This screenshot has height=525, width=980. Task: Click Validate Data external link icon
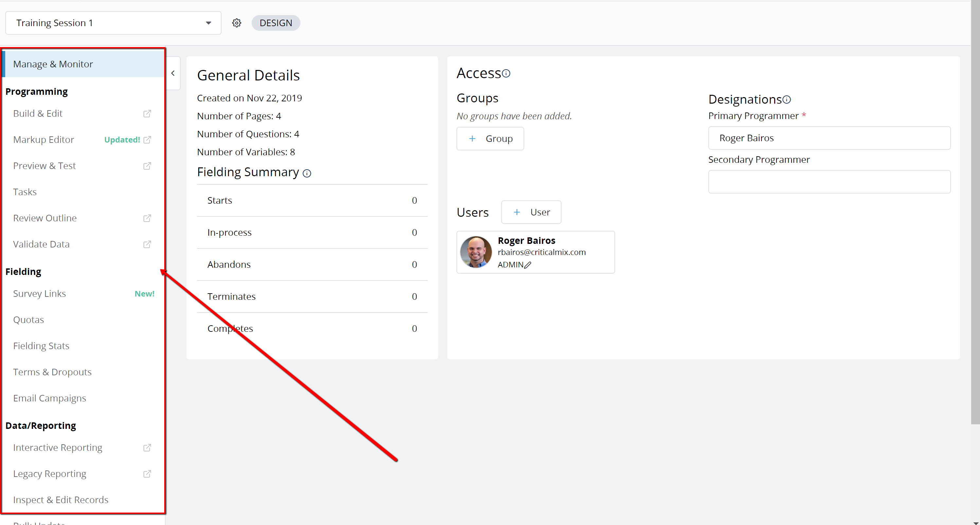pos(147,244)
